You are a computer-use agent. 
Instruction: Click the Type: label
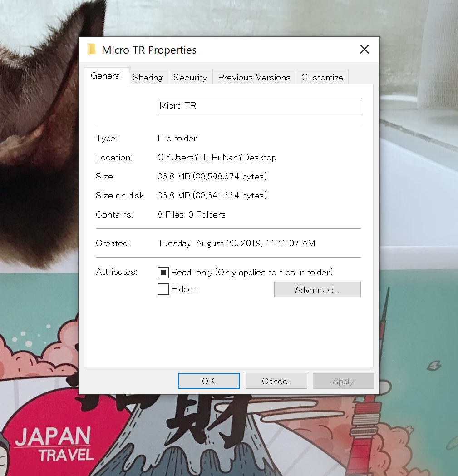(107, 139)
